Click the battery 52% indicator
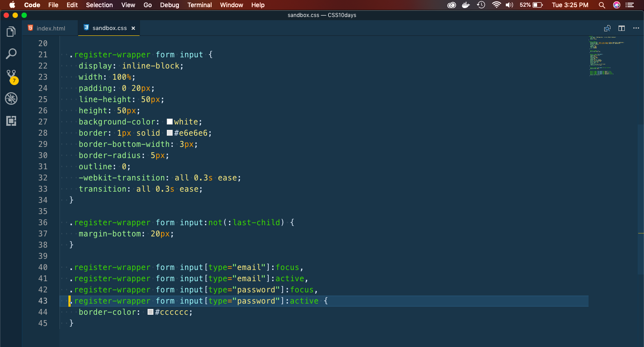Screen dimensions: 644x347 [531, 5]
